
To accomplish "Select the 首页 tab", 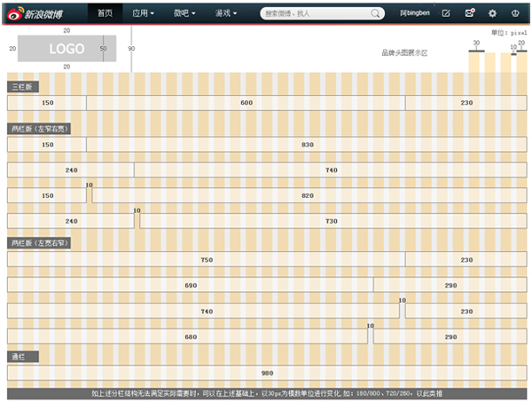I will click(106, 13).
